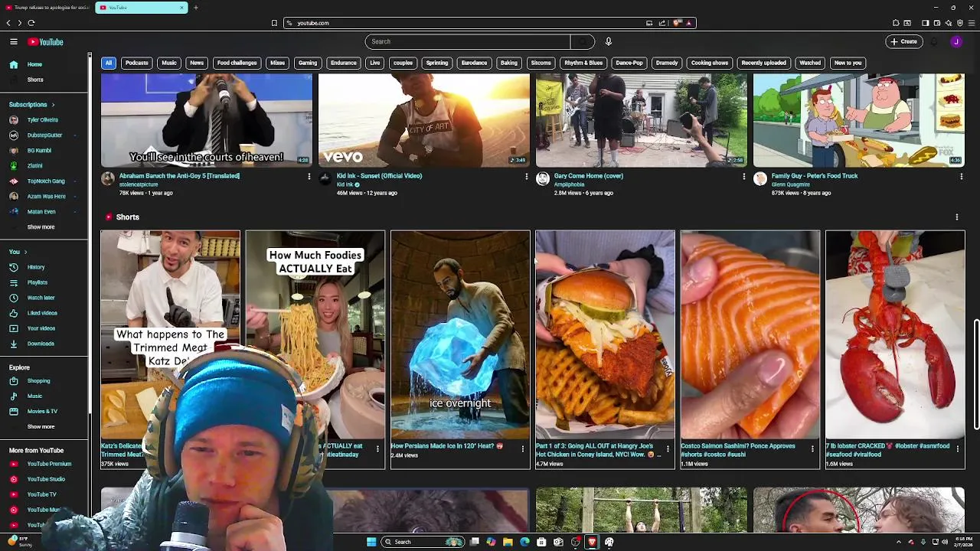Click the browser back arrow
Image resolution: width=980 pixels, height=551 pixels.
(x=8, y=23)
